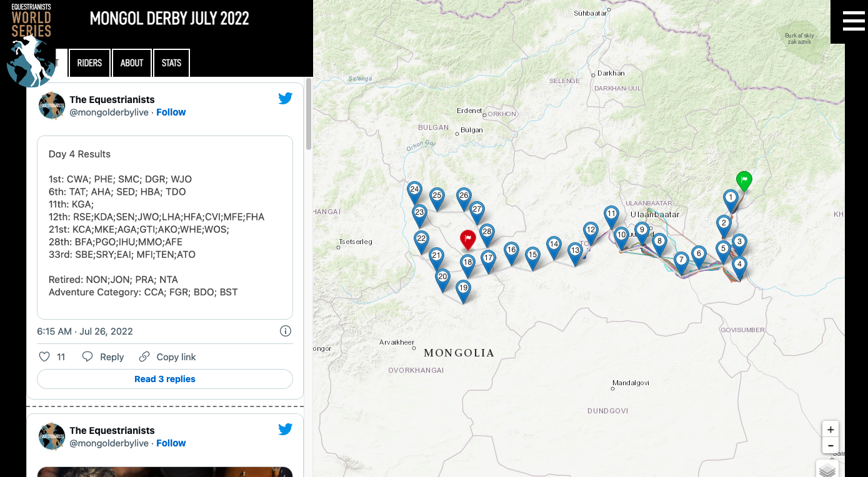The width and height of the screenshot is (868, 477).
Task: Select map station marker 9
Action: coord(642,234)
